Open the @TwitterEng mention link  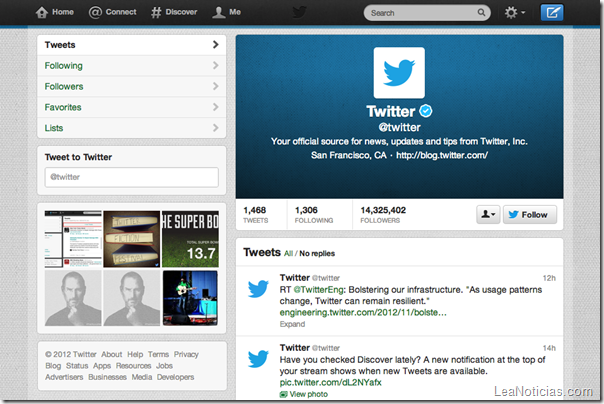319,290
